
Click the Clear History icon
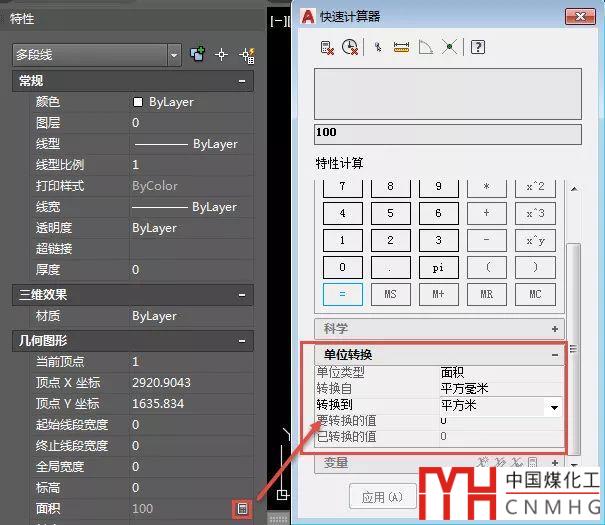(349, 47)
